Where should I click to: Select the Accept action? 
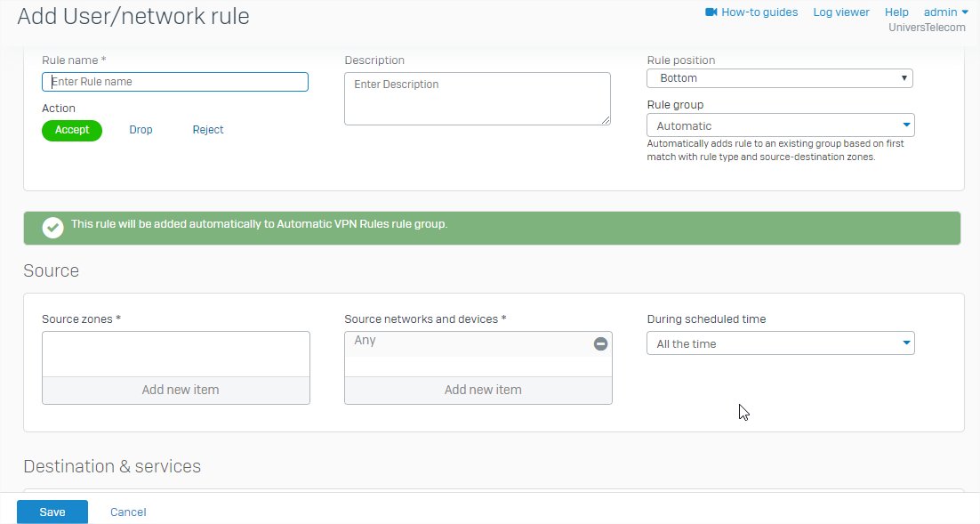coord(72,130)
